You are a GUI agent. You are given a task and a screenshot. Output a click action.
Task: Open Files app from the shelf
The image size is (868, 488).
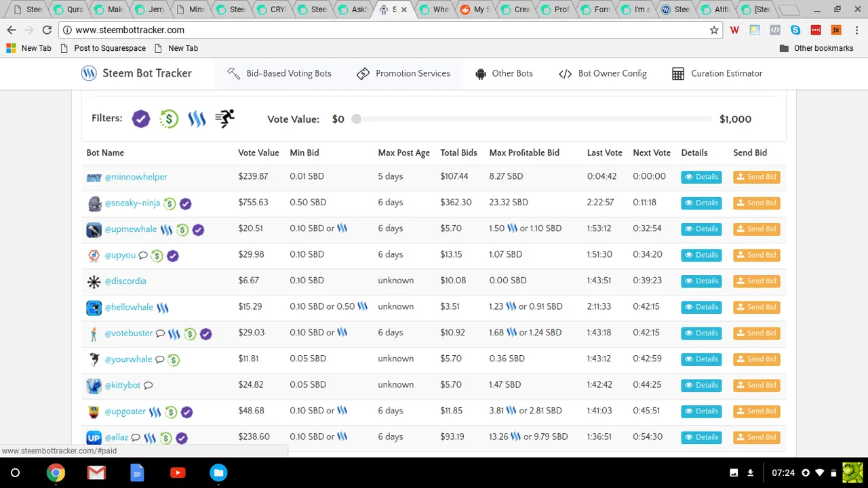218,472
